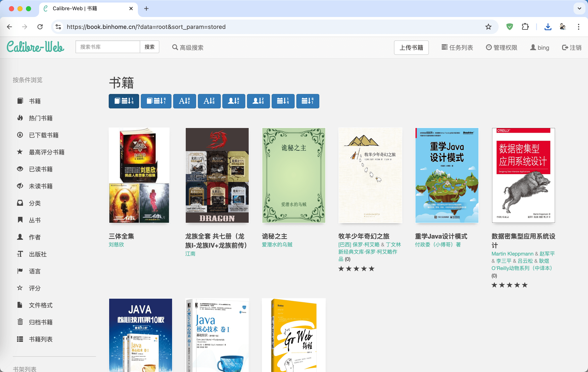Click the 搜索 search button
588x372 pixels.
pyautogui.click(x=149, y=47)
